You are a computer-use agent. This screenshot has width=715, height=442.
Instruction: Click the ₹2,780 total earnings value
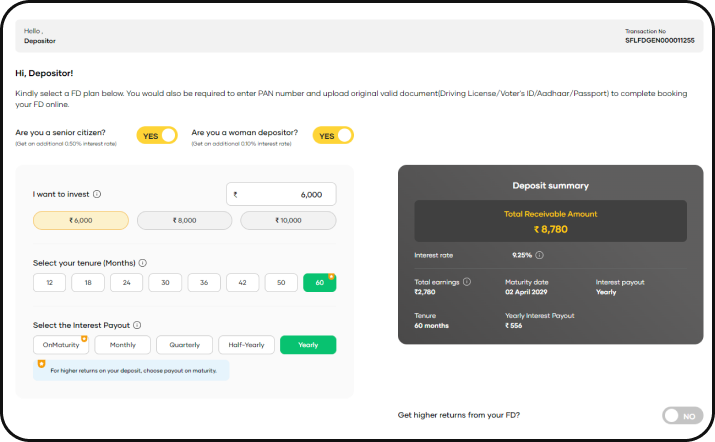425,292
